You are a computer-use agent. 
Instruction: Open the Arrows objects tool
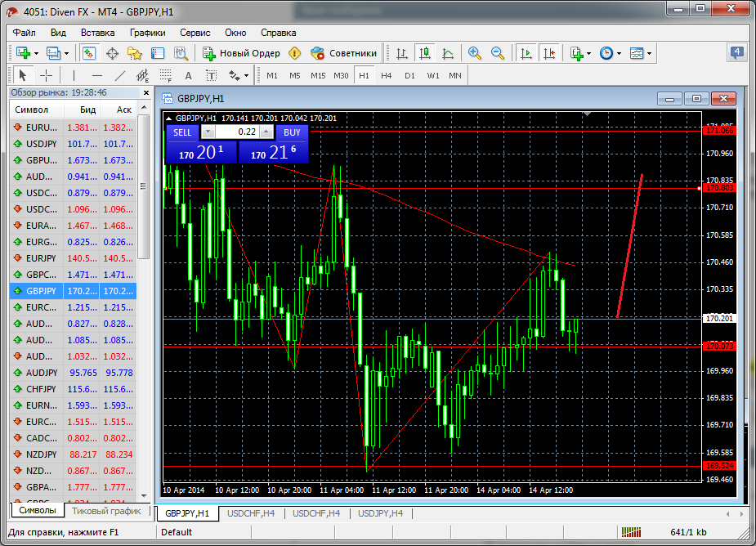pos(235,75)
